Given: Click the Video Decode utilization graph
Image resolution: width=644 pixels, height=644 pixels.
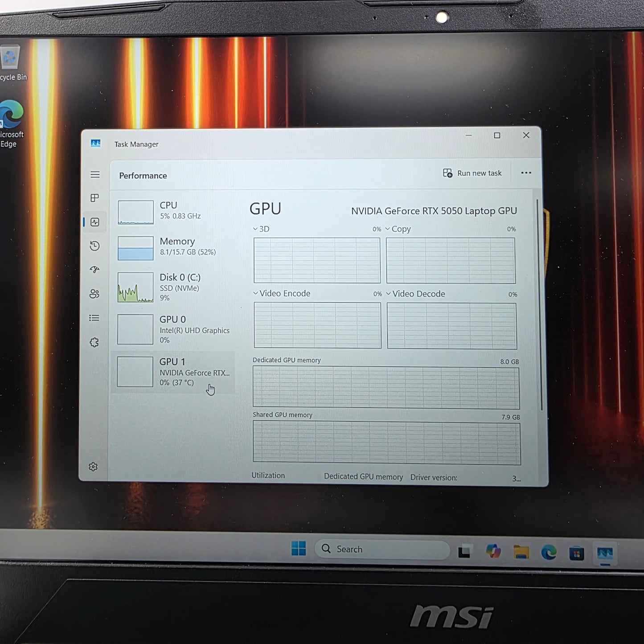Looking at the screenshot, I should click(452, 326).
